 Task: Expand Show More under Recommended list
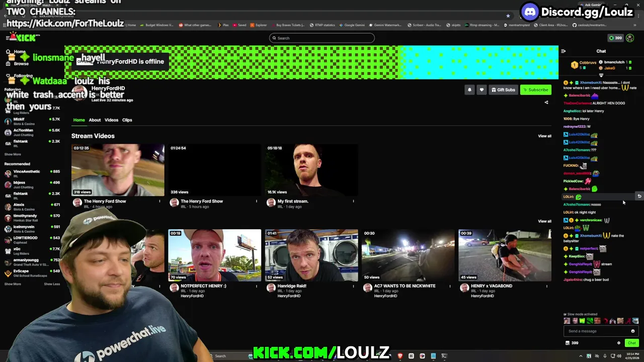point(13,284)
